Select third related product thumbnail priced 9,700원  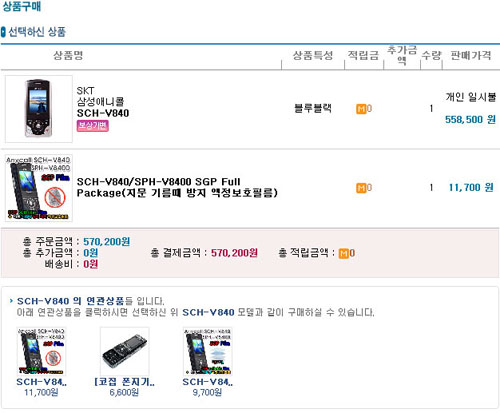pyautogui.click(x=208, y=351)
